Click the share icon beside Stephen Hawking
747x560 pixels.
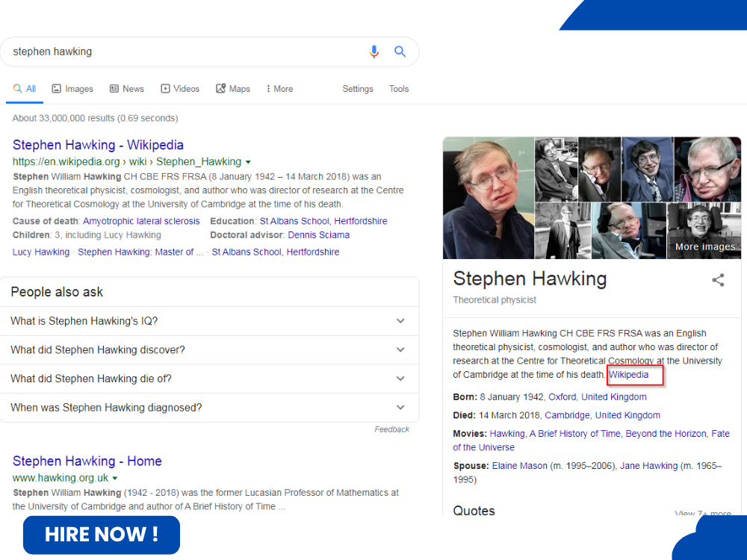click(718, 280)
